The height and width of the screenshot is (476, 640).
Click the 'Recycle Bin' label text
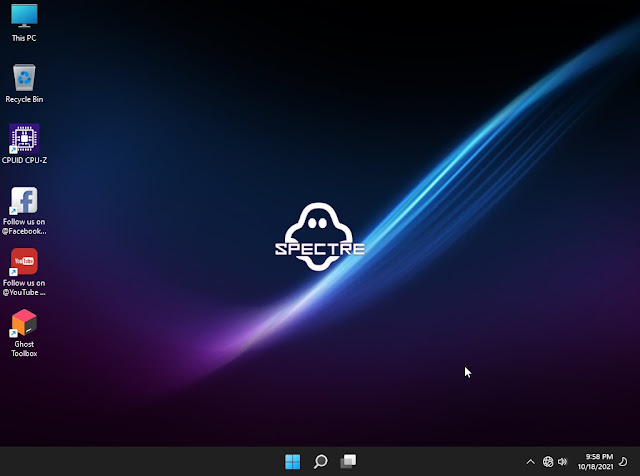point(24,100)
